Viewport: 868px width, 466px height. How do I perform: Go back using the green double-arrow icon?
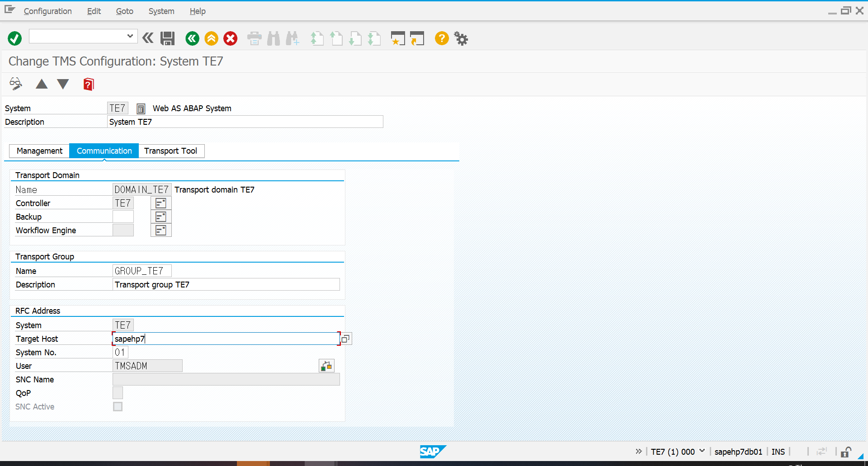point(192,38)
